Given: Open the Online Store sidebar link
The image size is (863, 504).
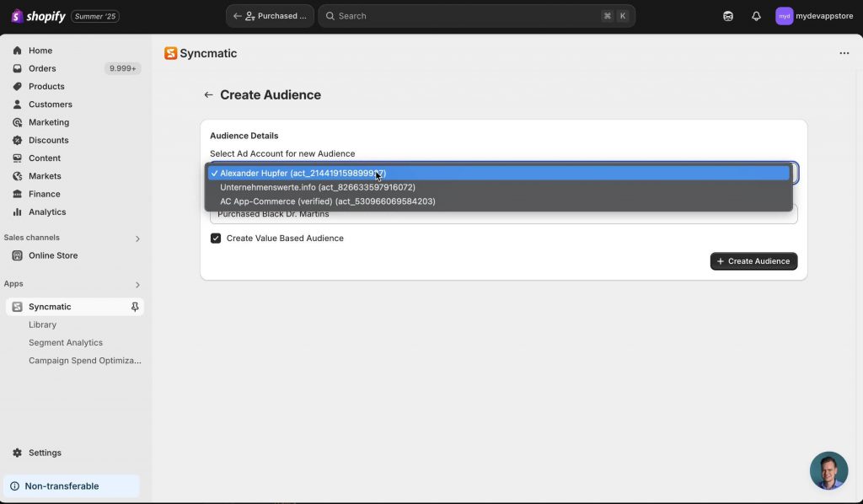Looking at the screenshot, I should (53, 255).
